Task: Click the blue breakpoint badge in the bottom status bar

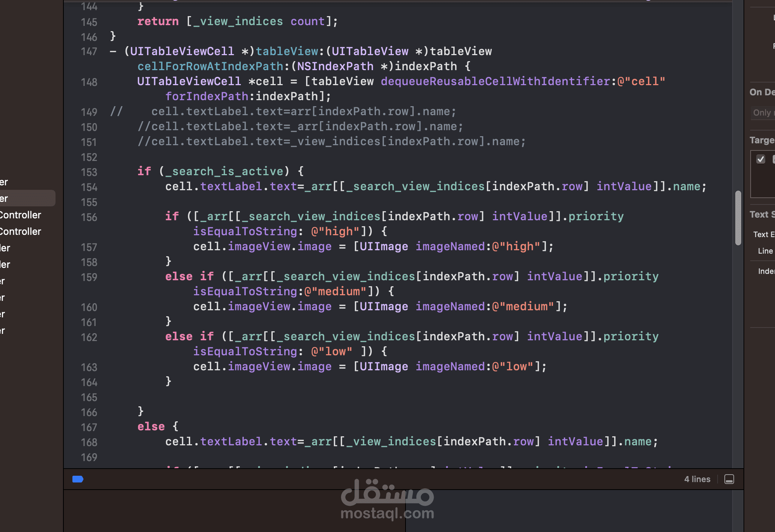Action: click(78, 479)
